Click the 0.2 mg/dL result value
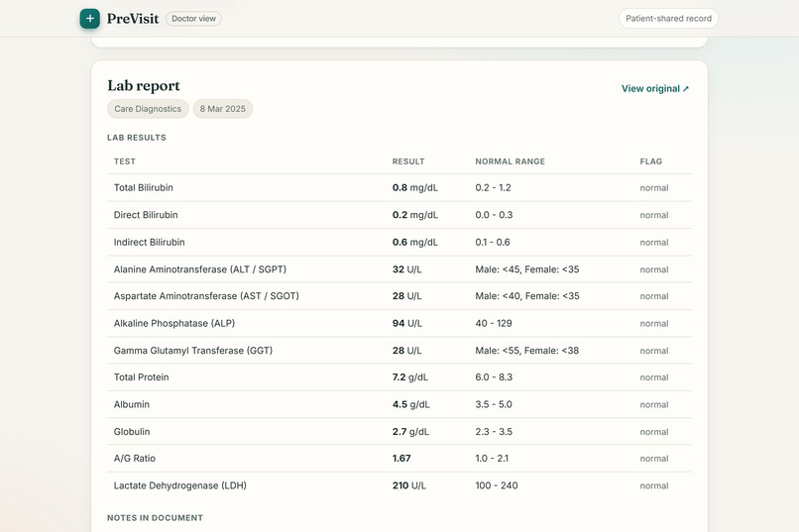The width and height of the screenshot is (799, 532). click(414, 215)
